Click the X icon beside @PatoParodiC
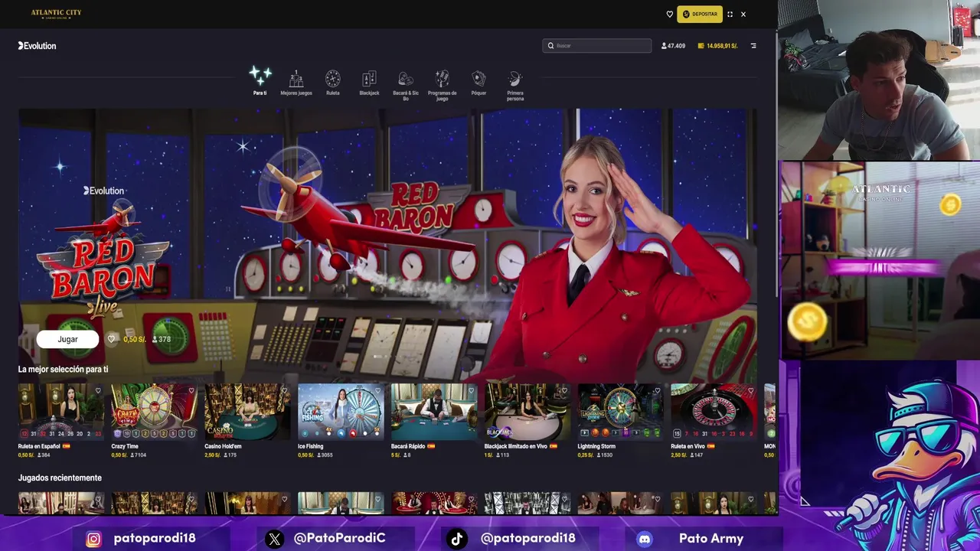The height and width of the screenshot is (551, 980). pyautogui.click(x=274, y=539)
